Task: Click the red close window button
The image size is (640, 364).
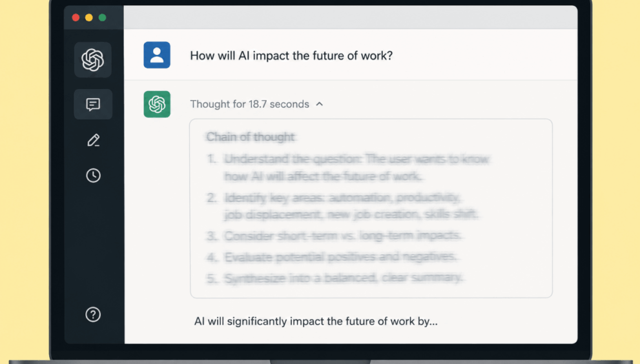Action: tap(76, 17)
